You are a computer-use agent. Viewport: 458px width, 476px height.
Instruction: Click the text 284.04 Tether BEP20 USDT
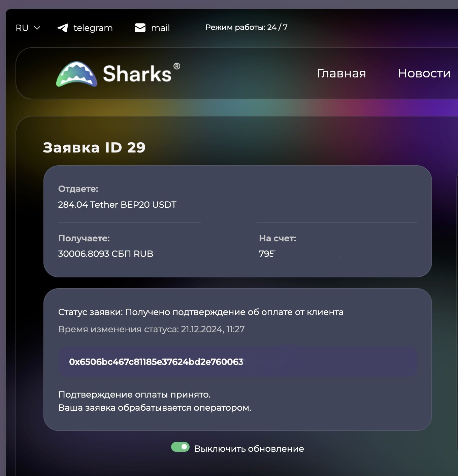pyautogui.click(x=117, y=205)
